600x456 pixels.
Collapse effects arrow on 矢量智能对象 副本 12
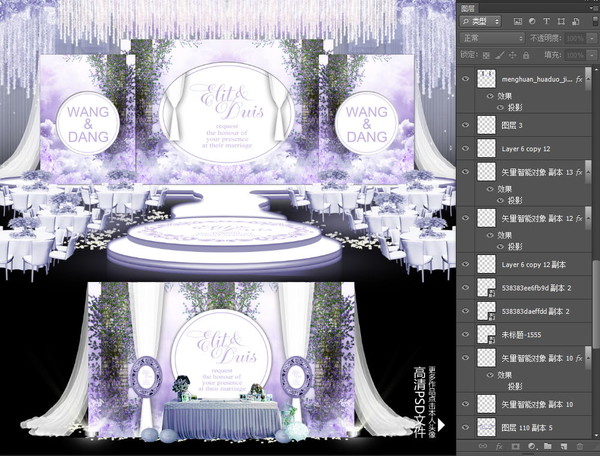[x=588, y=218]
